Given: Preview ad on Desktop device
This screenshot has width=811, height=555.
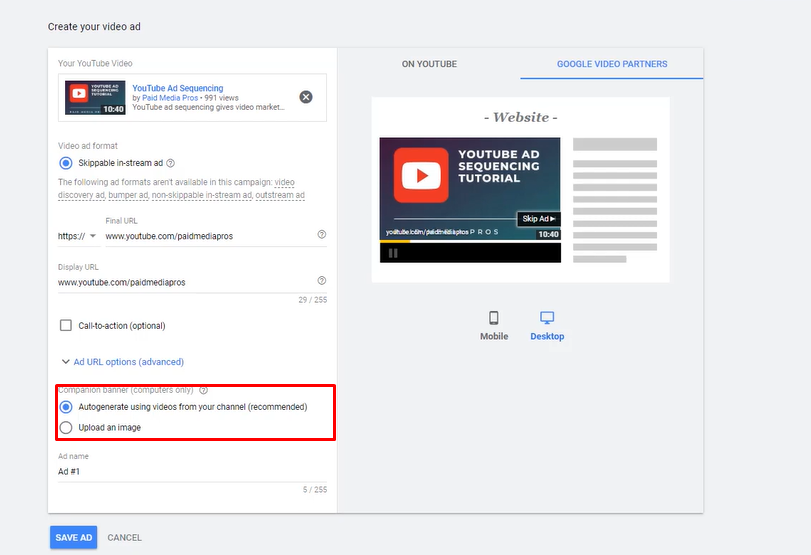Looking at the screenshot, I should click(x=547, y=326).
